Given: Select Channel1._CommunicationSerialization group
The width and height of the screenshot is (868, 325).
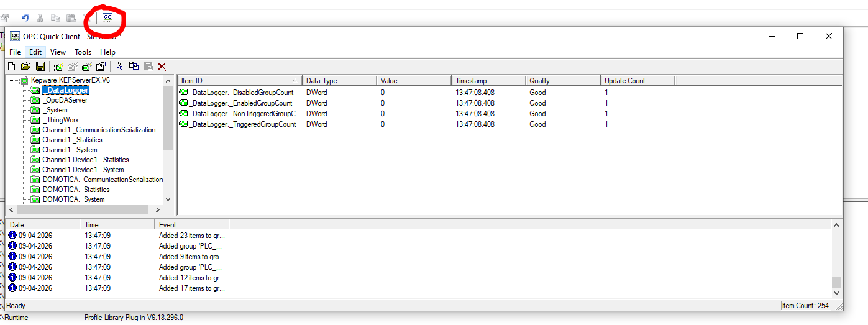Looking at the screenshot, I should (99, 130).
